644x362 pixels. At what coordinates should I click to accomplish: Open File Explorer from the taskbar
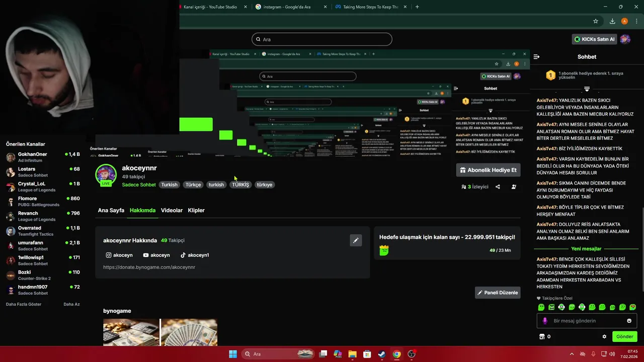tap(352, 354)
